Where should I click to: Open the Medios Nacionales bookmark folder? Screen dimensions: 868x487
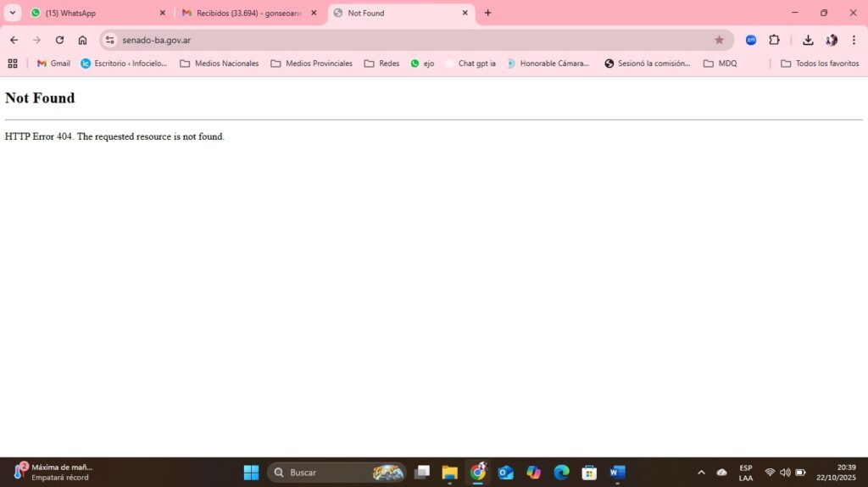tap(219, 64)
